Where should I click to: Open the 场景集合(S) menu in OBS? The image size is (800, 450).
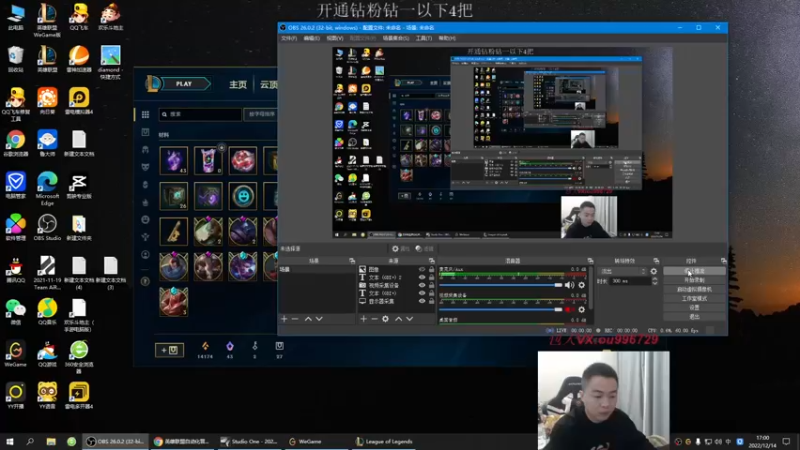click(396, 38)
